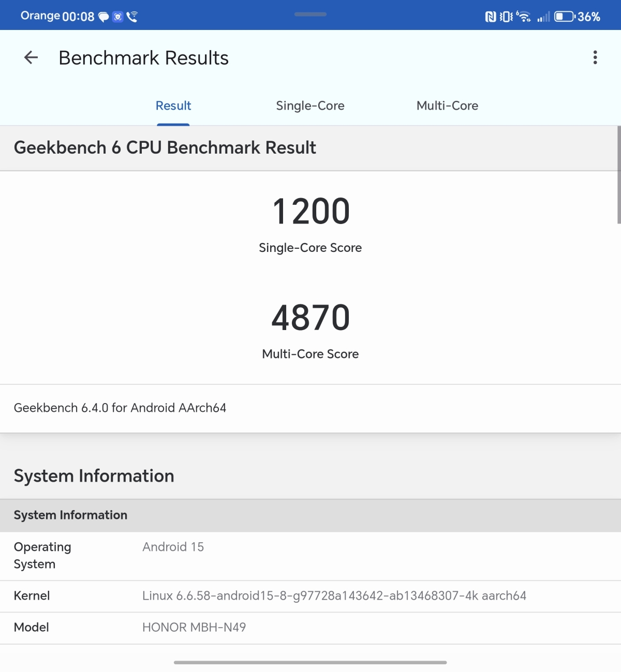Screen dimensions: 621x672
Task: Select the Result tab
Action: (x=173, y=106)
